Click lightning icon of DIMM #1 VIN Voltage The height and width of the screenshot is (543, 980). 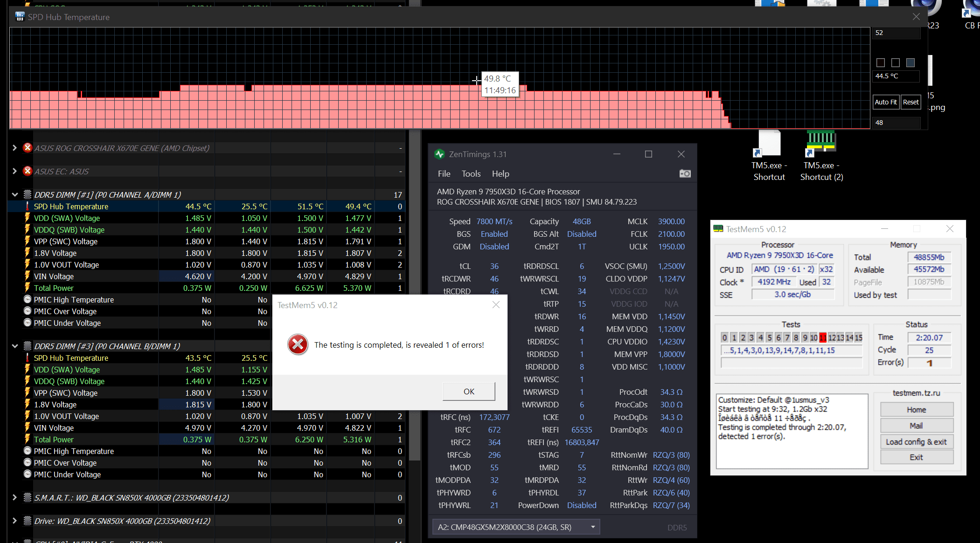[x=28, y=276]
